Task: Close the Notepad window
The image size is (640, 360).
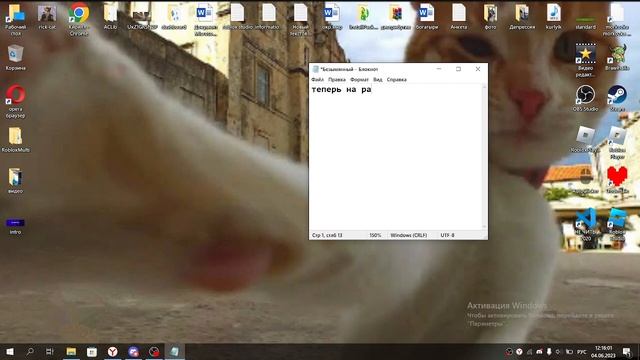Action: (x=478, y=69)
